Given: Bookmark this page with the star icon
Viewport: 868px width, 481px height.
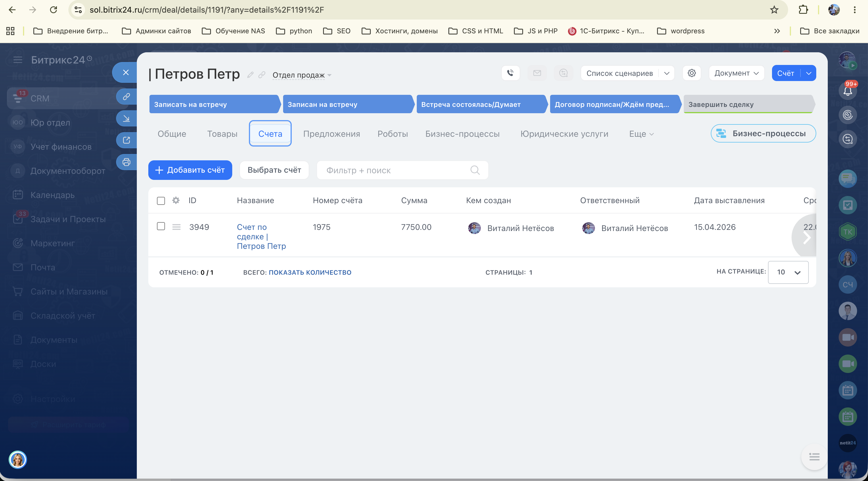Looking at the screenshot, I should [x=774, y=10].
